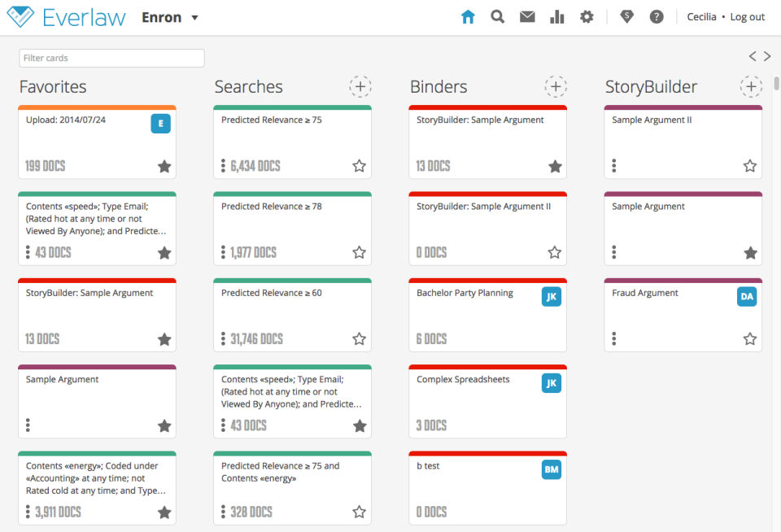Favorite the Predicted Relevance ≥ 75 search
781x532 pixels.
[359, 166]
